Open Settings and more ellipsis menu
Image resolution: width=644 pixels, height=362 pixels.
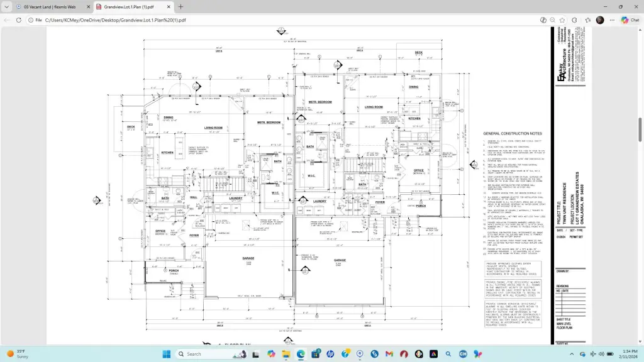tap(613, 20)
